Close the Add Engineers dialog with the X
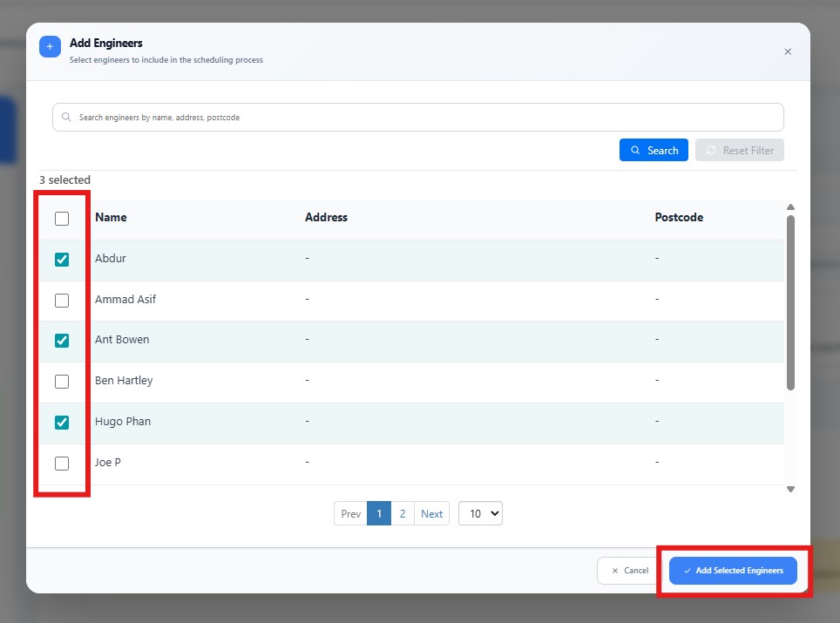 click(788, 51)
